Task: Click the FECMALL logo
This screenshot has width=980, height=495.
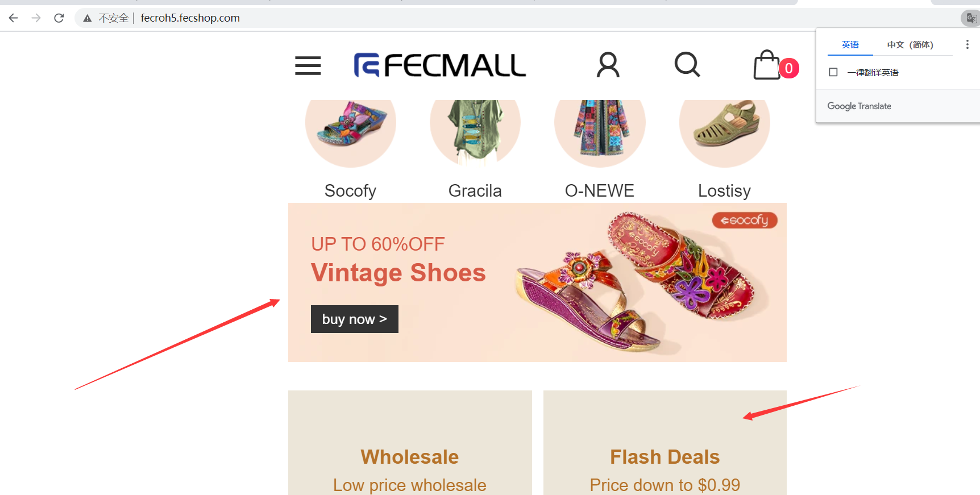Action: pyautogui.click(x=439, y=65)
